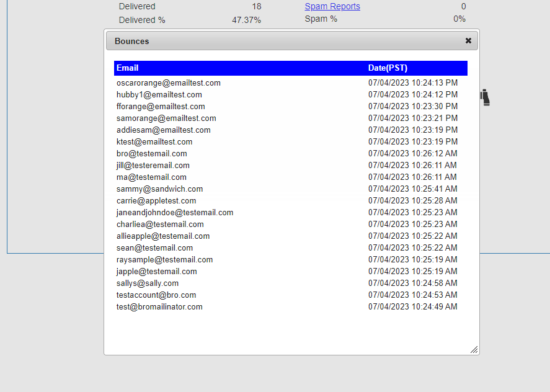
Task: Close the Bounces dialog
Action: click(x=468, y=41)
